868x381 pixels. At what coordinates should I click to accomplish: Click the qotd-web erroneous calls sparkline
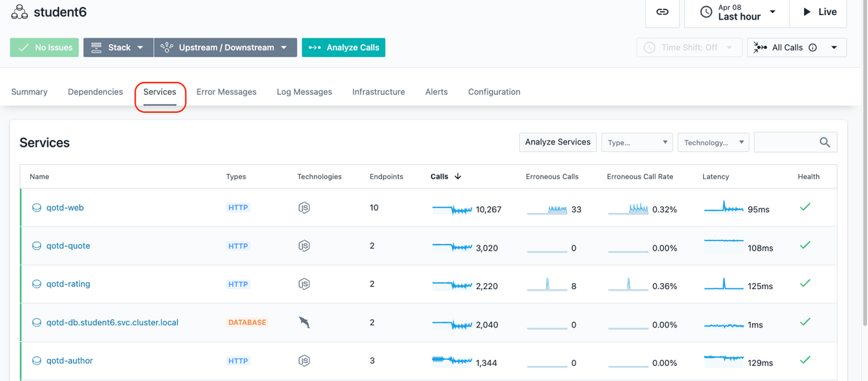pos(547,209)
